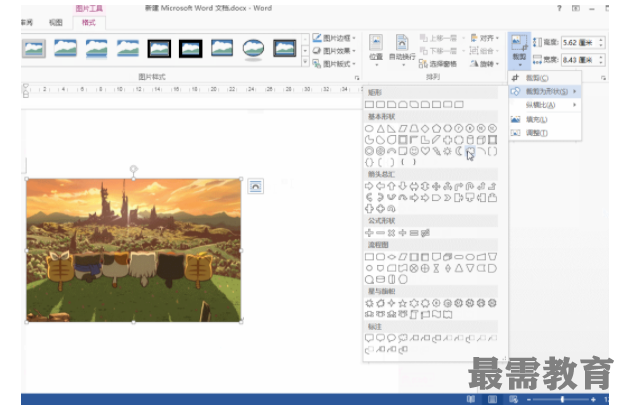Pick the down arrow shape
The image size is (620, 413).
[403, 186]
